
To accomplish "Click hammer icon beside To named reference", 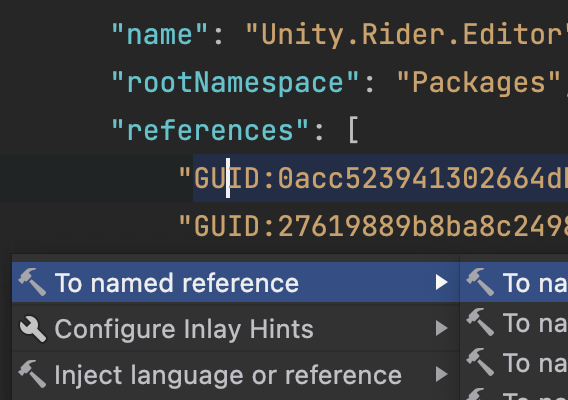I will pos(32,282).
